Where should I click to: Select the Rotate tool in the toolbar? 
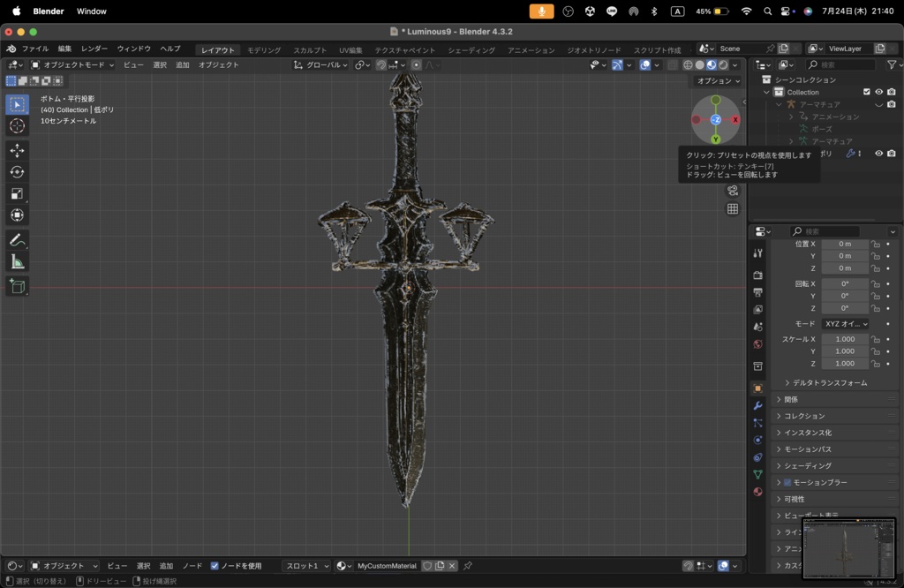[x=16, y=173]
